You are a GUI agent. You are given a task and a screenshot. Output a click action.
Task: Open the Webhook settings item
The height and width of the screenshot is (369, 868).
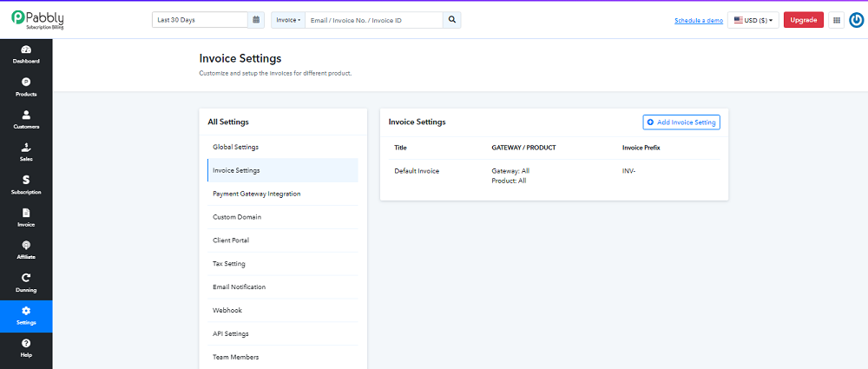(283, 310)
